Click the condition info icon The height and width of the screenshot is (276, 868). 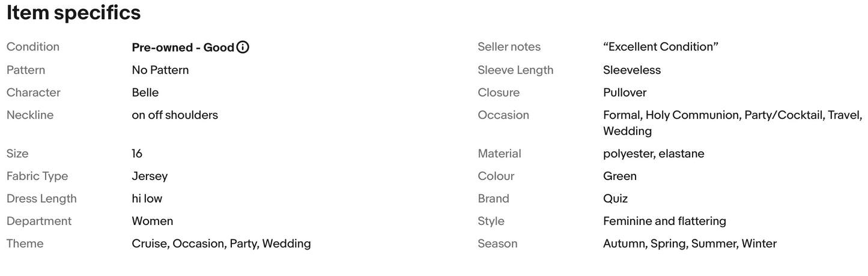pos(243,47)
